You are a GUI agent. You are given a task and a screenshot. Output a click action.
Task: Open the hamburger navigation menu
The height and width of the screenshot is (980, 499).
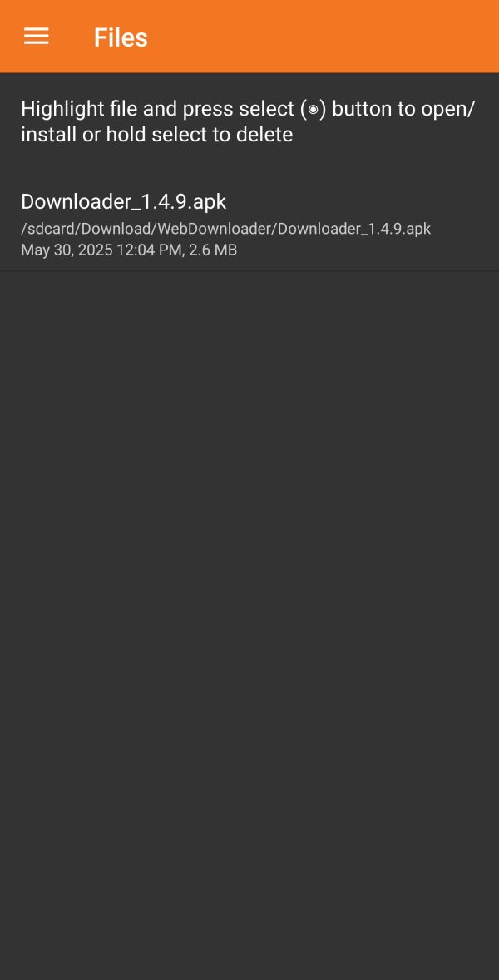[37, 37]
